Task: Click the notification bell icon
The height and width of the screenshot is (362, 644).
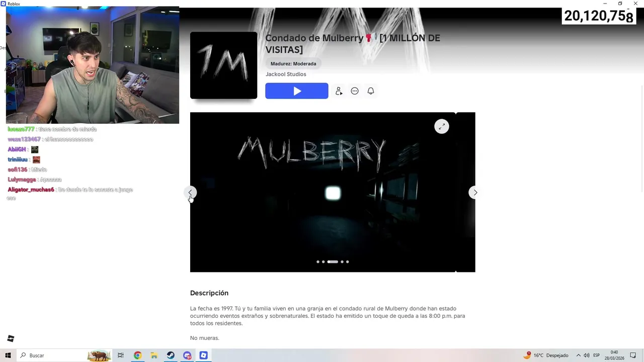Action: tap(371, 91)
